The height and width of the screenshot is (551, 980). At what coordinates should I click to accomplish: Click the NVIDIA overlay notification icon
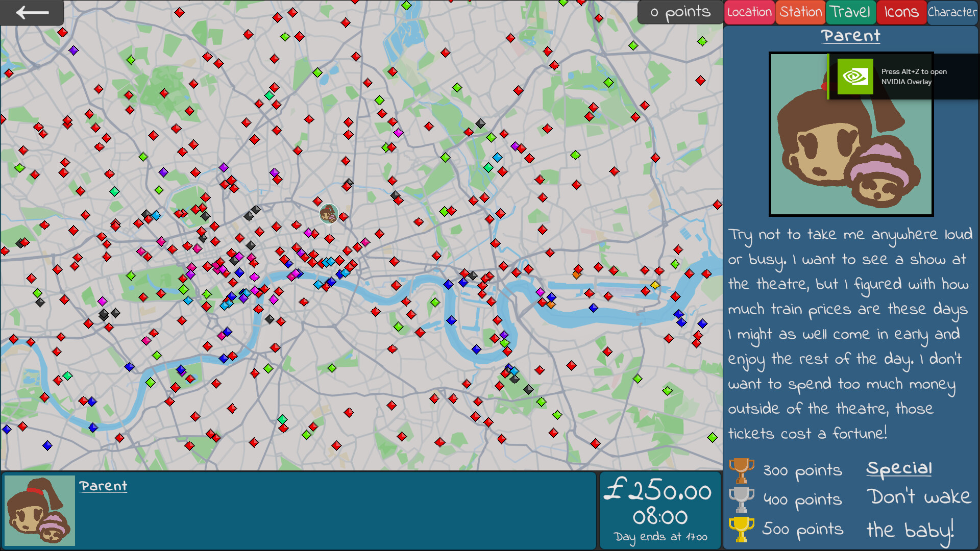(855, 77)
